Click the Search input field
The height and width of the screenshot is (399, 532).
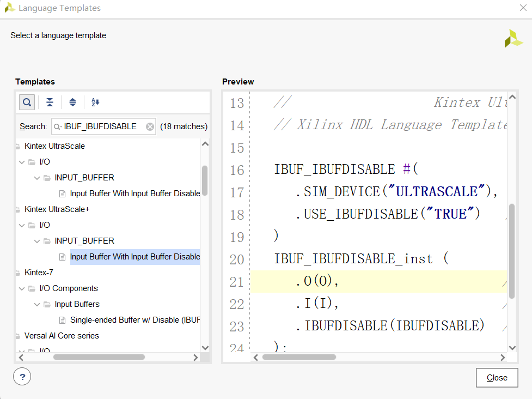click(103, 126)
